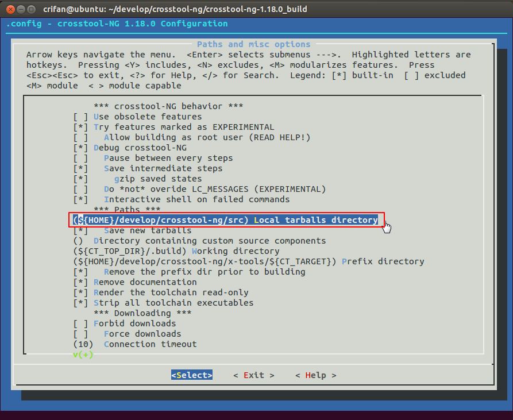Click the 'crosstool-NG behavior' section header

click(x=168, y=106)
